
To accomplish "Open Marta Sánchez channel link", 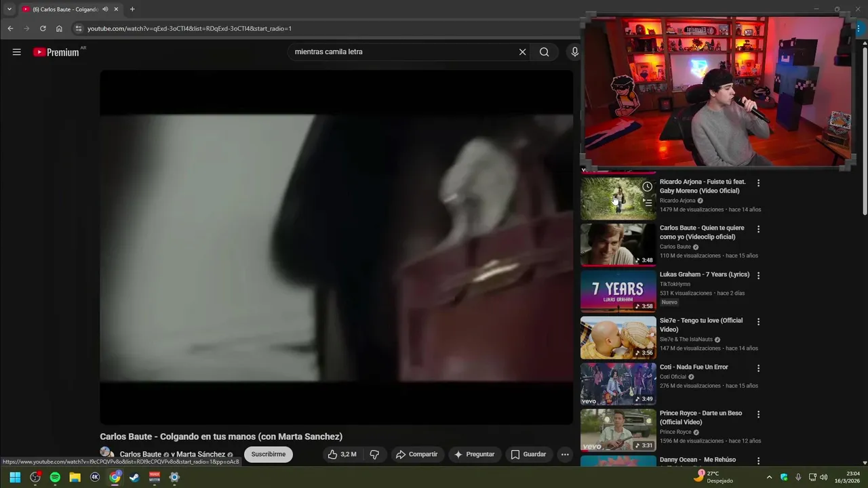I will [201, 455].
